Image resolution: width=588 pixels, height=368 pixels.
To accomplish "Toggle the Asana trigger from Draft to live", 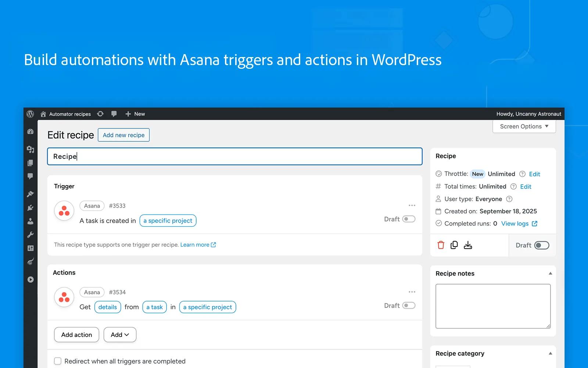I will point(409,219).
